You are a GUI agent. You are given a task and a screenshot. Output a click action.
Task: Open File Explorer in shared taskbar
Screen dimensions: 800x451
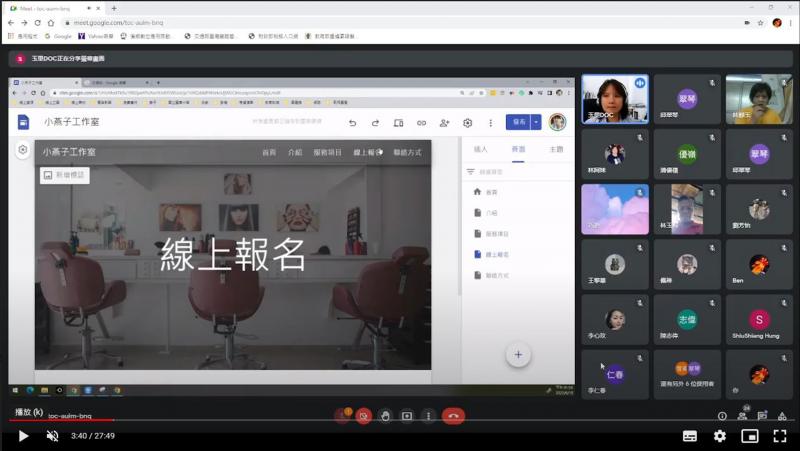pyautogui.click(x=44, y=390)
